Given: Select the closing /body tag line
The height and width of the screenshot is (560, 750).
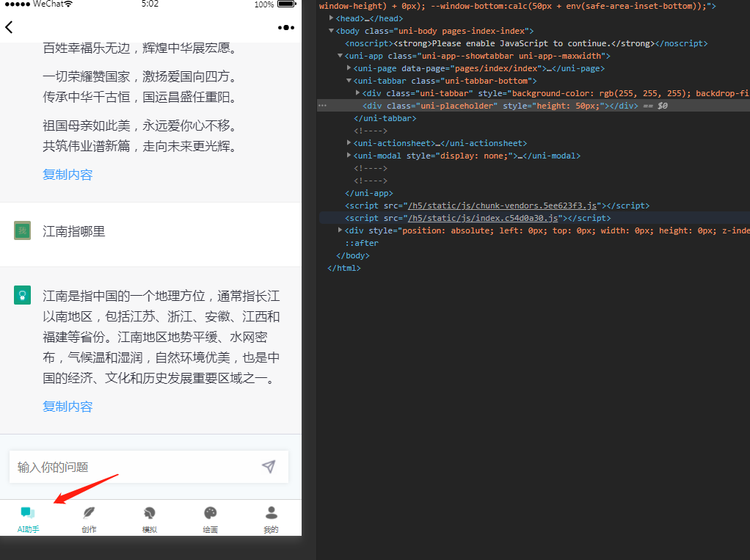Looking at the screenshot, I should pyautogui.click(x=353, y=255).
